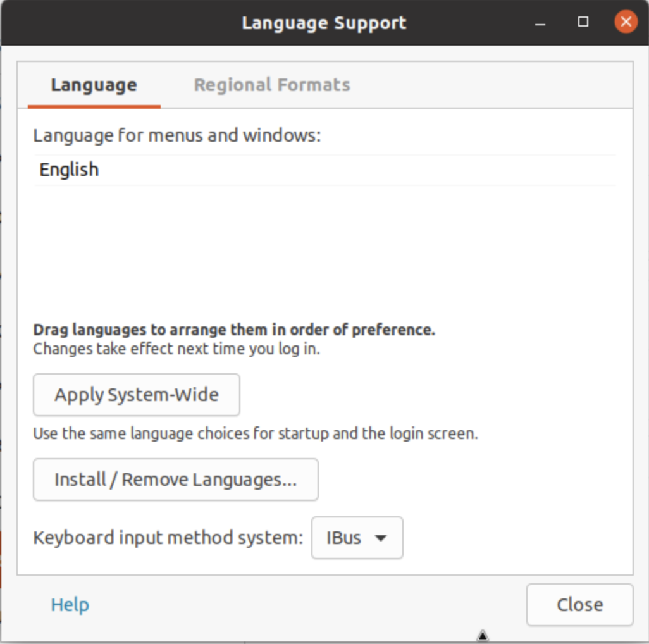Maximize the Language Support window
Screen dimensions: 649x644
(583, 22)
